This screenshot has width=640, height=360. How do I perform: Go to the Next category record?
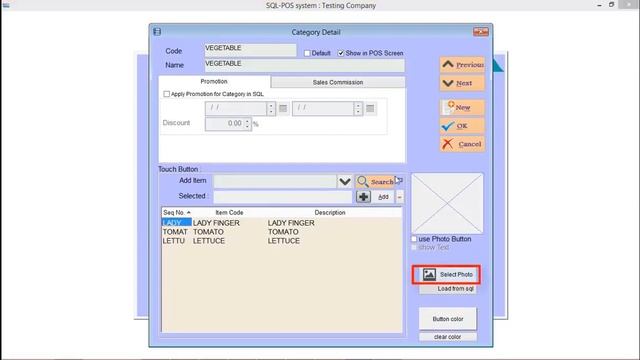point(462,83)
